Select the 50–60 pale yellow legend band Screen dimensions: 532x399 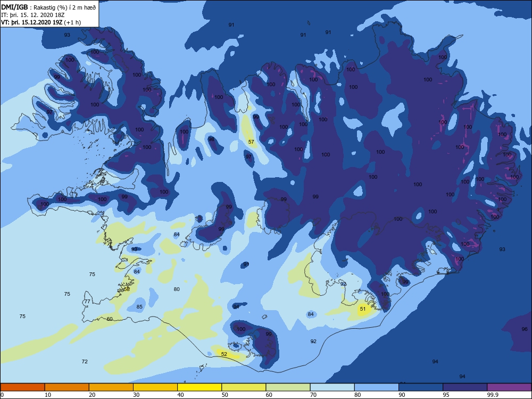(x=244, y=387)
